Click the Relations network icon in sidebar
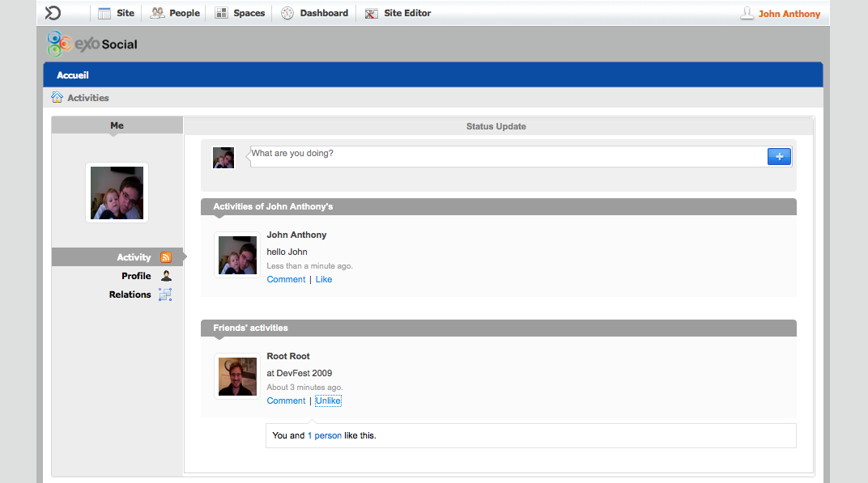This screenshot has height=483, width=868. pos(165,294)
